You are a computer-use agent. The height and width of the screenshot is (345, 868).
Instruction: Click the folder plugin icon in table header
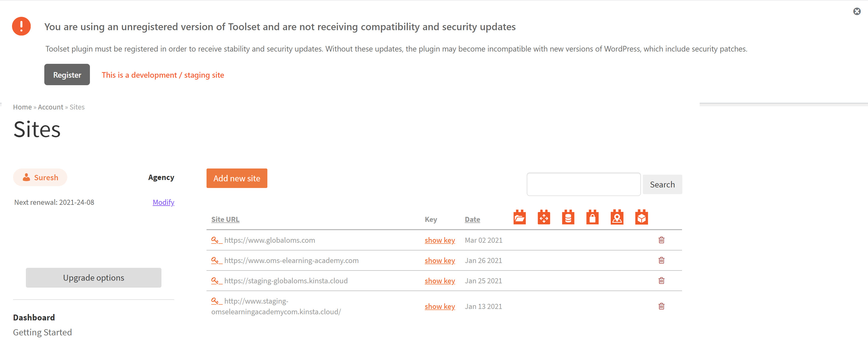pyautogui.click(x=519, y=218)
